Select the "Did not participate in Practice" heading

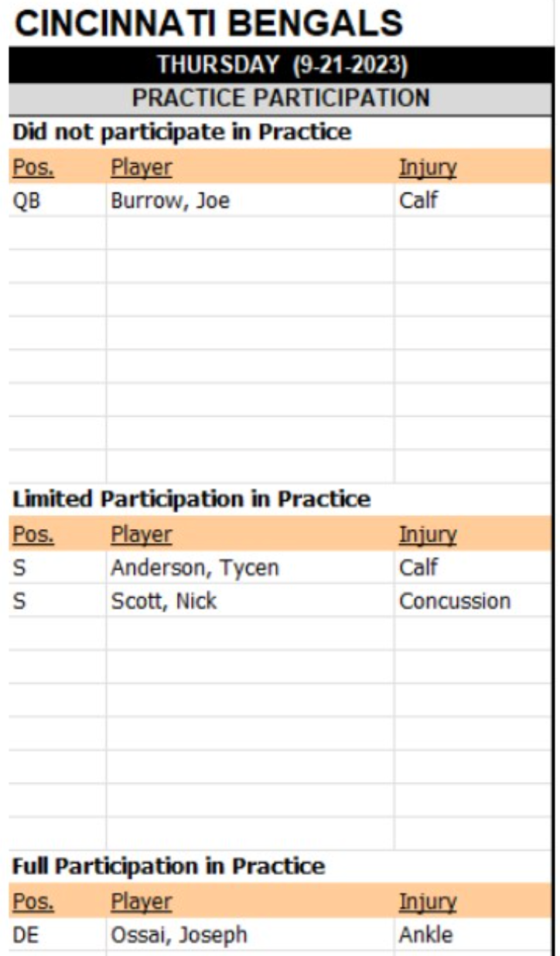coord(182,131)
